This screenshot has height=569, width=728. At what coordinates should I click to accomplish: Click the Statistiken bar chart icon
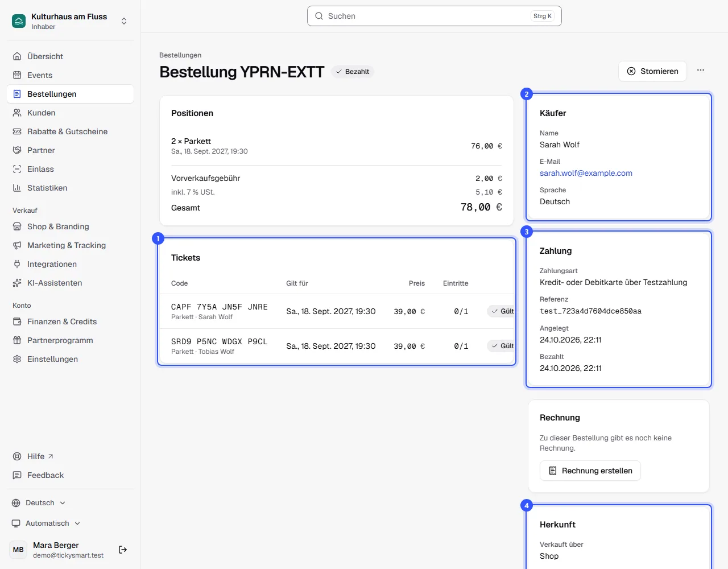[17, 188]
